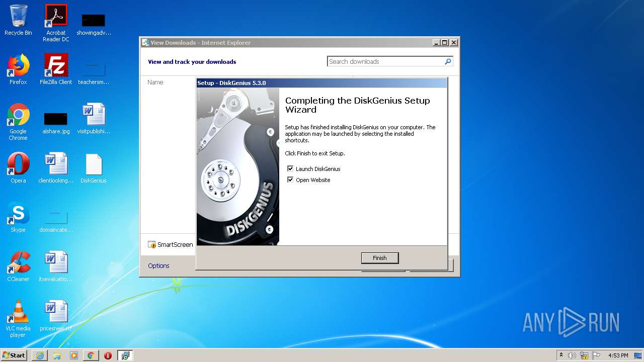This screenshot has height=362, width=644.
Task: Open the visitpublishi... Word document
Action: (94, 119)
